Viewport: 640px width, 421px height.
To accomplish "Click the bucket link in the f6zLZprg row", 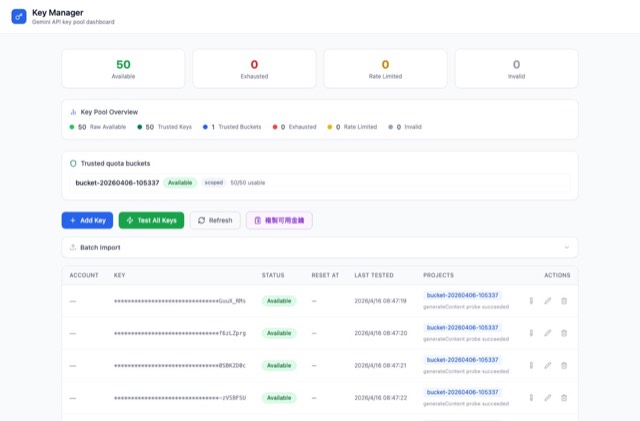I will click(462, 327).
